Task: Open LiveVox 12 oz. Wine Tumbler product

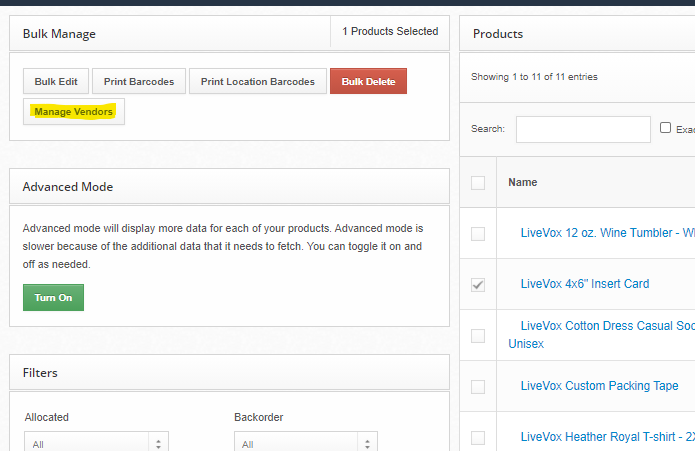Action: click(608, 233)
